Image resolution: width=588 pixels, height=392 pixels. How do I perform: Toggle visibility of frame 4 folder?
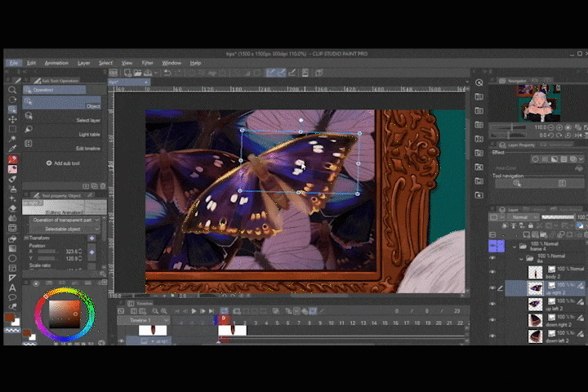click(492, 246)
